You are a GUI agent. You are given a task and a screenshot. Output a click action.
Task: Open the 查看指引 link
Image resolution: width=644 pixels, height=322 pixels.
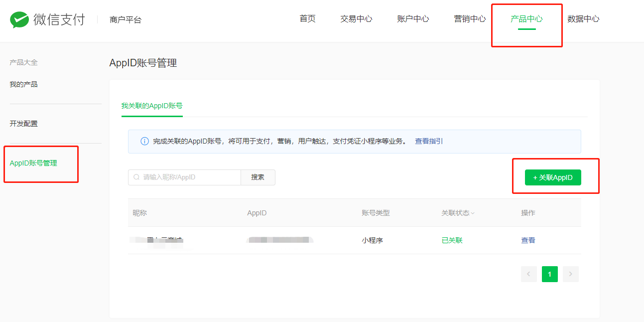429,141
